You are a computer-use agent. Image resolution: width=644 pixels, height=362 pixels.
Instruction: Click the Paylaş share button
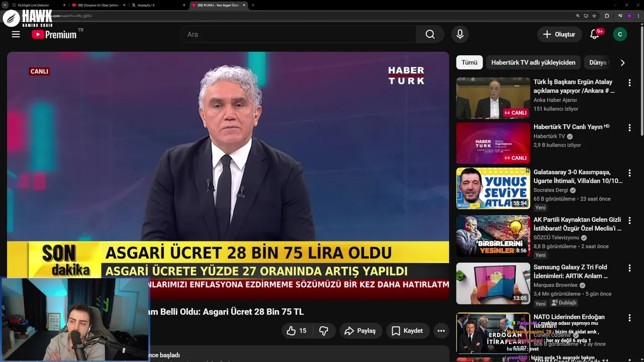360,330
